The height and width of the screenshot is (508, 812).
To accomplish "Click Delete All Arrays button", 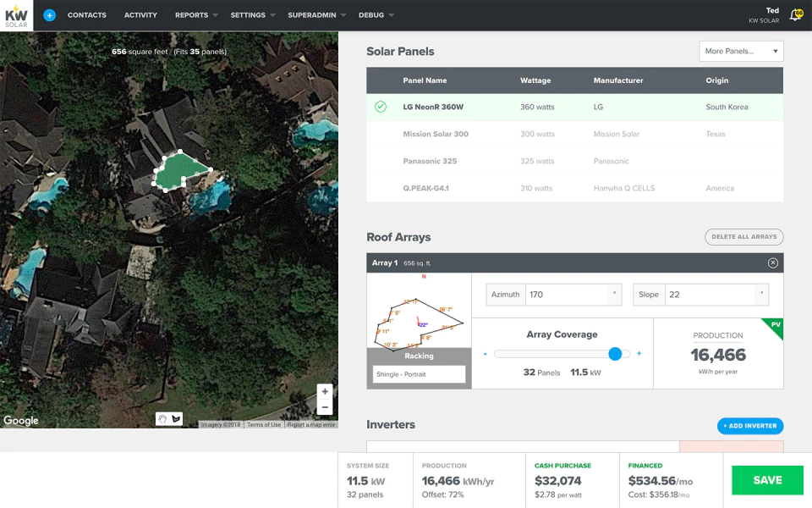I will (x=743, y=237).
